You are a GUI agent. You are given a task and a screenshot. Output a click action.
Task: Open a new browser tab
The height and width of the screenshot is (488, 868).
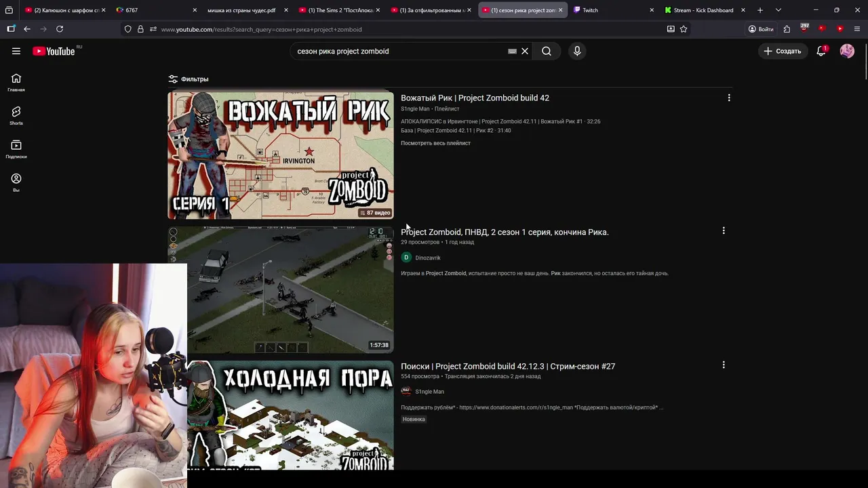point(760,10)
